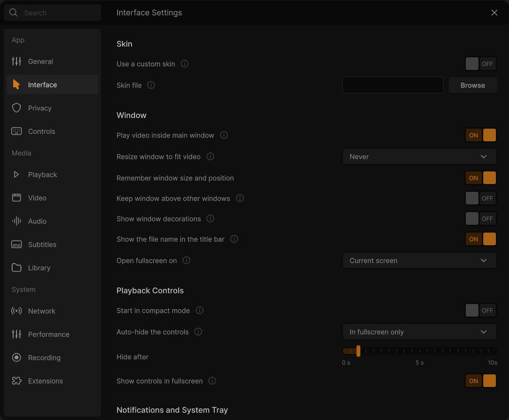Click the Audio waveform icon

pyautogui.click(x=17, y=221)
